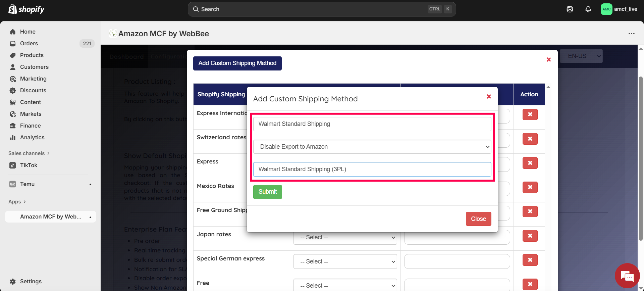The image size is (644, 291).
Task: Remove the Mexico Rates mapping row
Action: tap(530, 187)
